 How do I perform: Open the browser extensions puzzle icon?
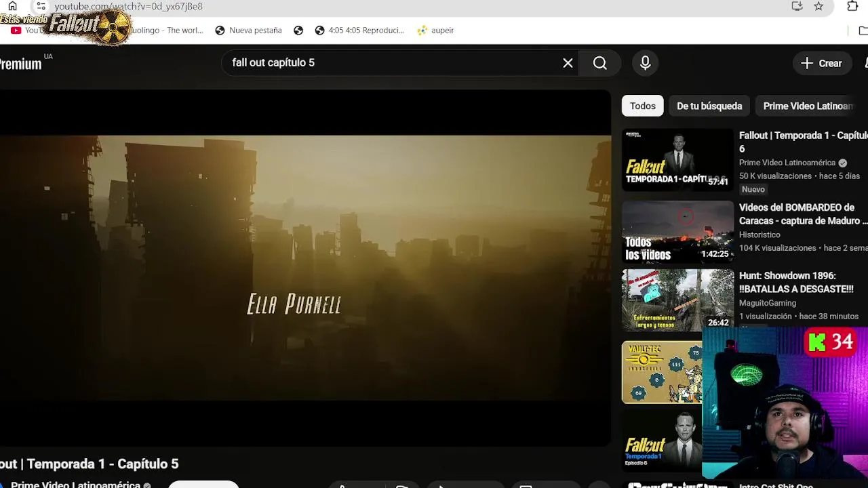852,6
